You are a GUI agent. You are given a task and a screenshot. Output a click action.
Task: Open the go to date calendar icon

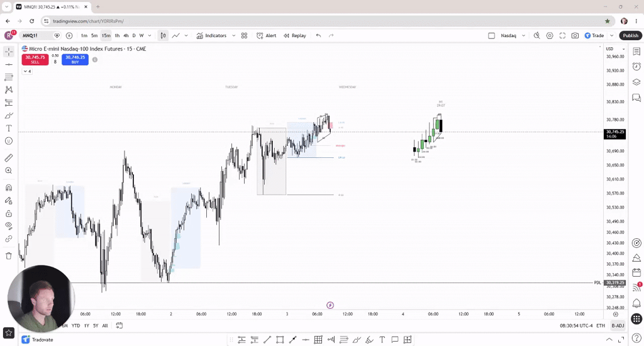[119, 325]
